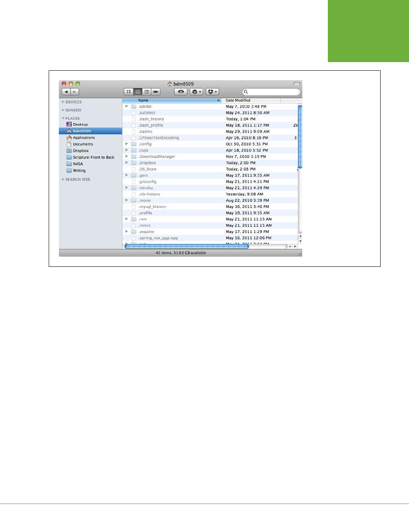Expand the .DownloadManager folder triangle
The height and width of the screenshot is (532, 409).
pyautogui.click(x=127, y=156)
